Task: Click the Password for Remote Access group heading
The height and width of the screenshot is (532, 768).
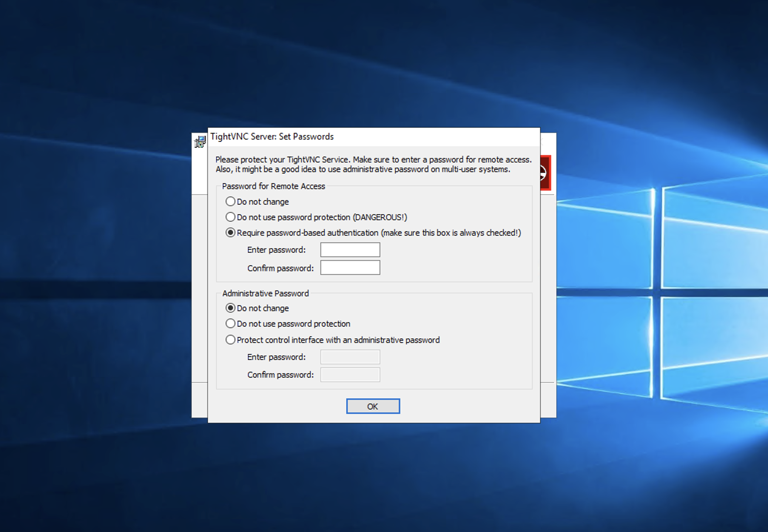Action: (273, 186)
